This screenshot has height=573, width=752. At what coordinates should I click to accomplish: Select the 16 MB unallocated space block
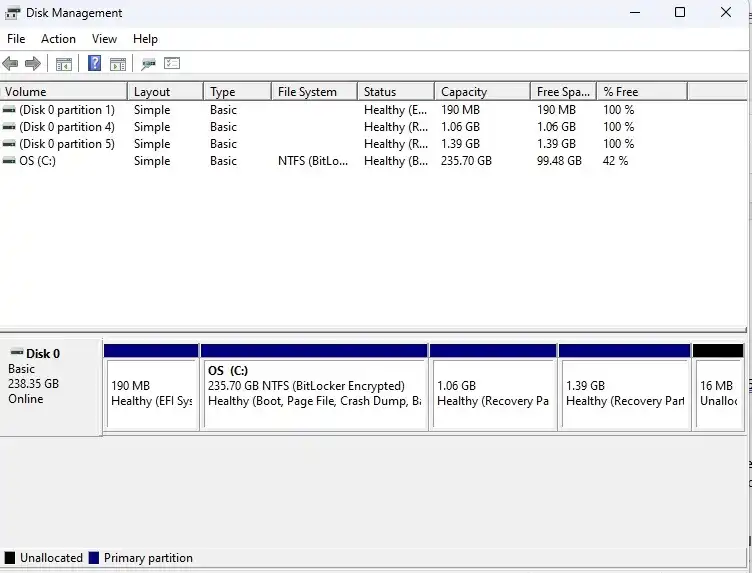[717, 393]
